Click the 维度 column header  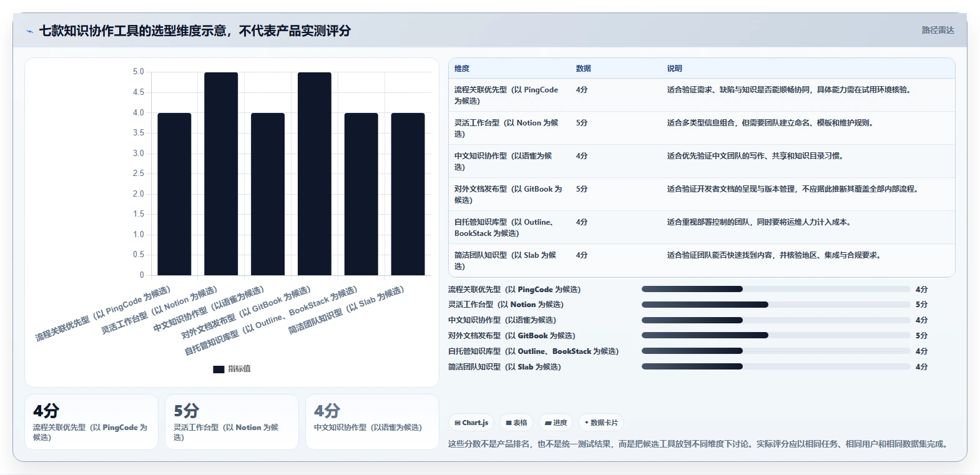pyautogui.click(x=462, y=69)
